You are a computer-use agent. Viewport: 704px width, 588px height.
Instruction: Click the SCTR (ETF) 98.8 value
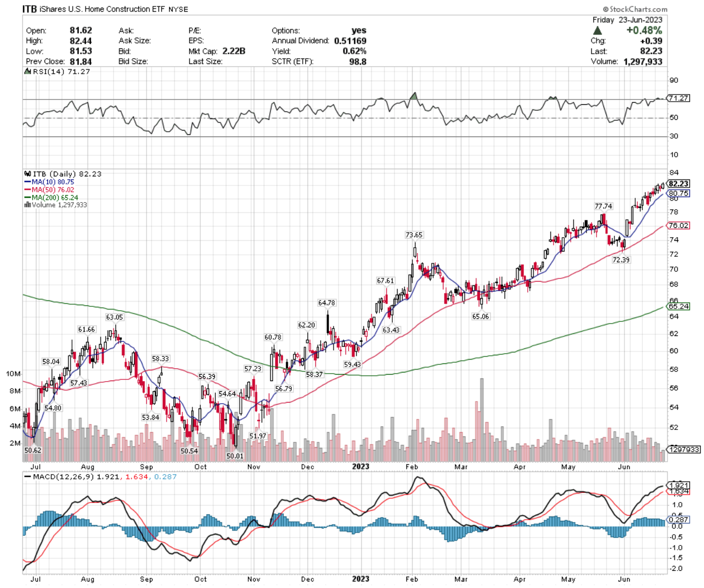coord(358,62)
